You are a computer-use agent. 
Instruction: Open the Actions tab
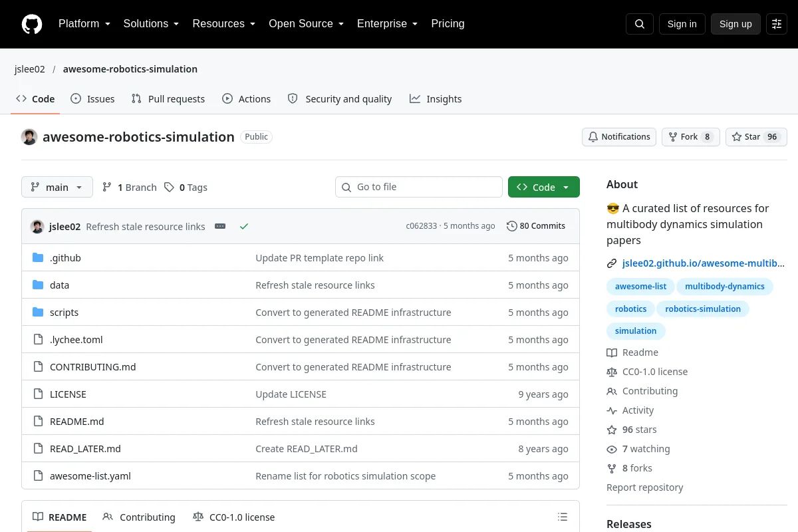point(247,99)
